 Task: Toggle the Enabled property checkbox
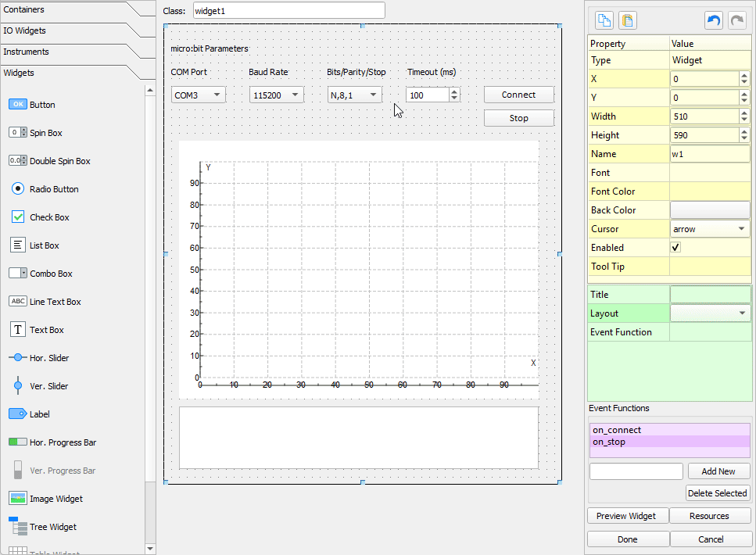[x=676, y=248]
